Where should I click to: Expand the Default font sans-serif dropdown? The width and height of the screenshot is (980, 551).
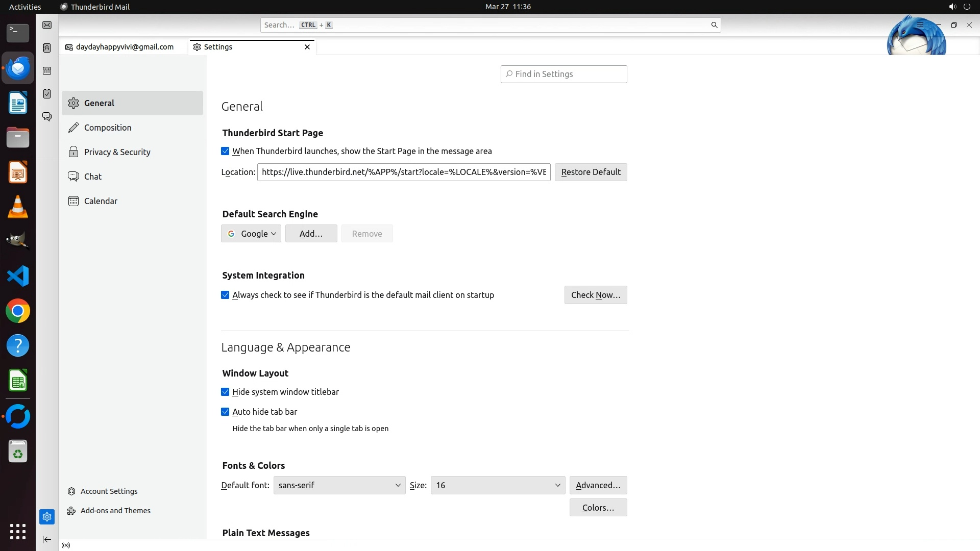[x=339, y=485]
